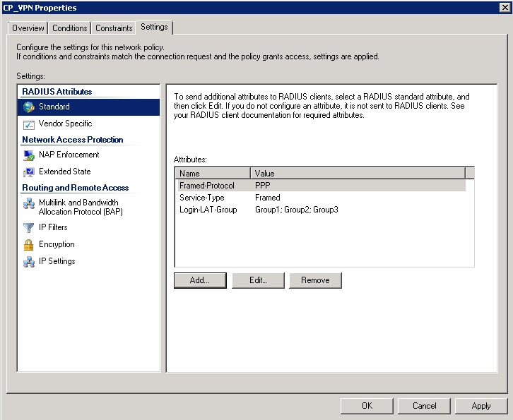Open NAP Enforcement settings

point(88,155)
